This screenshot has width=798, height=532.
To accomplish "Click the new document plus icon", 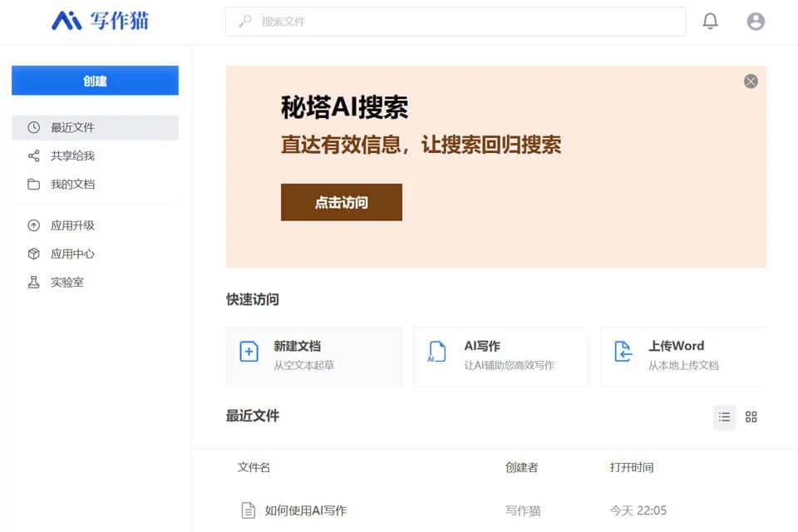I will pyautogui.click(x=249, y=352).
